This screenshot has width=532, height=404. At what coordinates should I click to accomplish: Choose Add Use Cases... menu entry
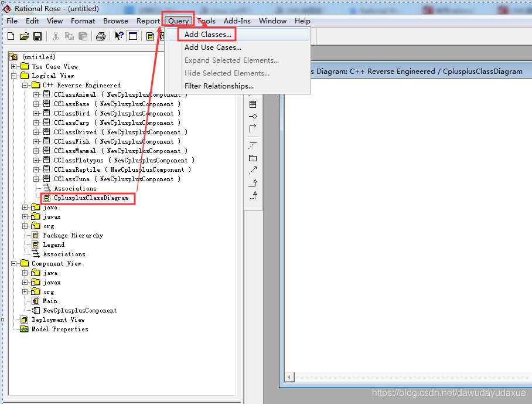[x=237, y=47]
